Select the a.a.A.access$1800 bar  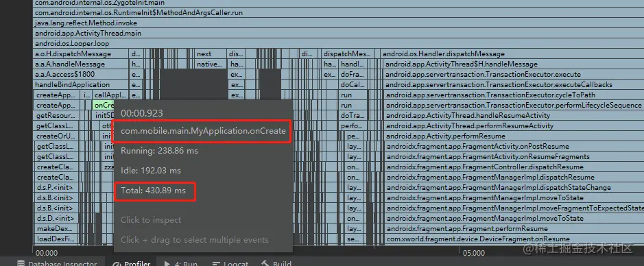[x=80, y=74]
